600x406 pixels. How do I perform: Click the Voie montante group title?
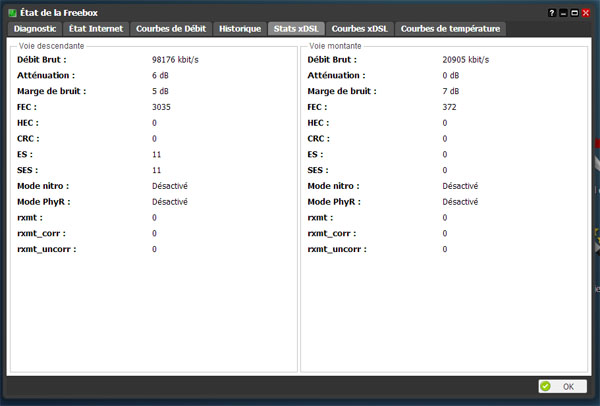tap(335, 46)
